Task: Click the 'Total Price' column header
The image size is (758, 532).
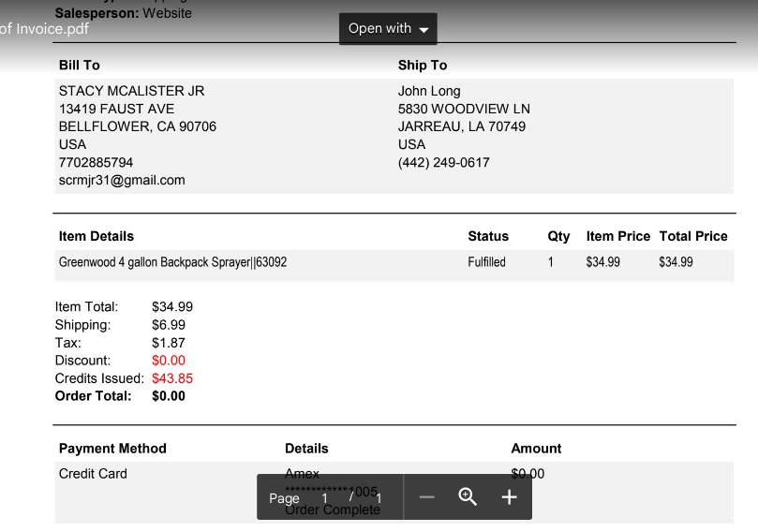Action: (693, 236)
